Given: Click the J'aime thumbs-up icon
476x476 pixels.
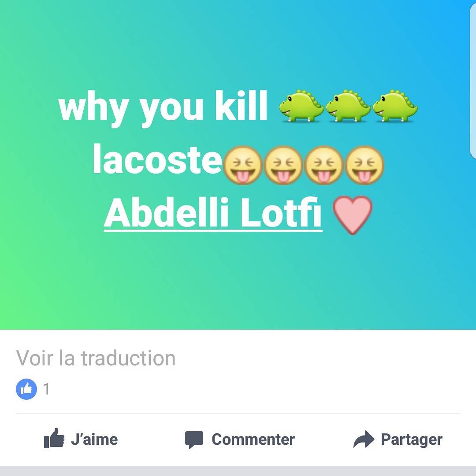Looking at the screenshot, I should click(54, 439).
